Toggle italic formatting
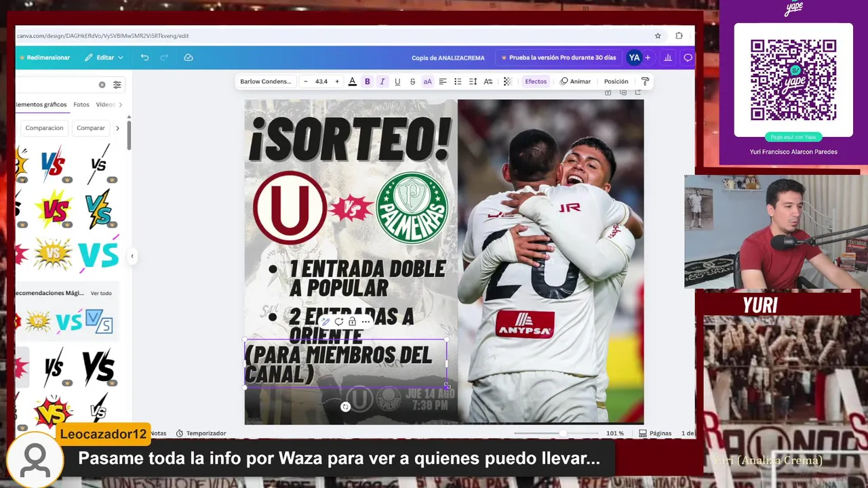868x488 pixels. pyautogui.click(x=382, y=81)
